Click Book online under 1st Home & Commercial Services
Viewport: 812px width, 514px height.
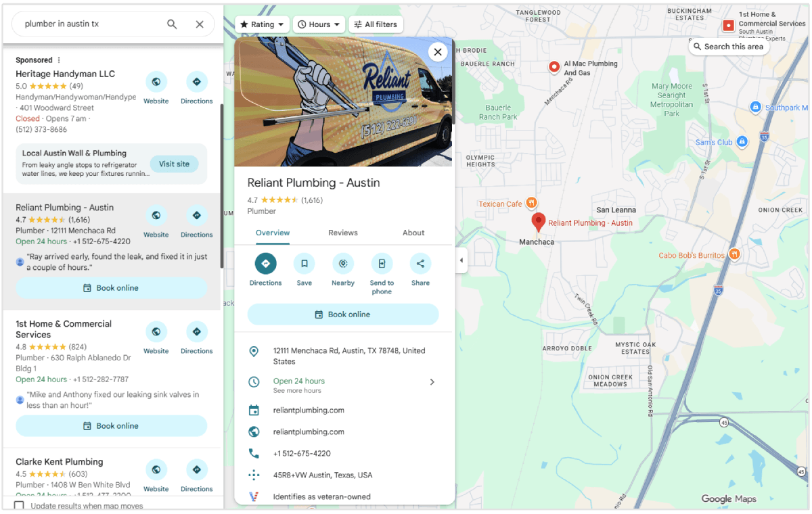(112, 426)
